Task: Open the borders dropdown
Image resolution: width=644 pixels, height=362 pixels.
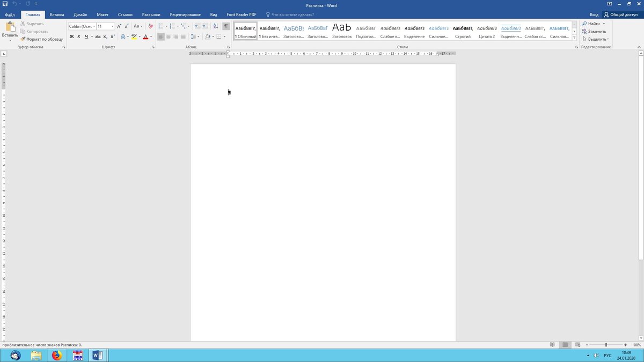Action: pyautogui.click(x=225, y=37)
